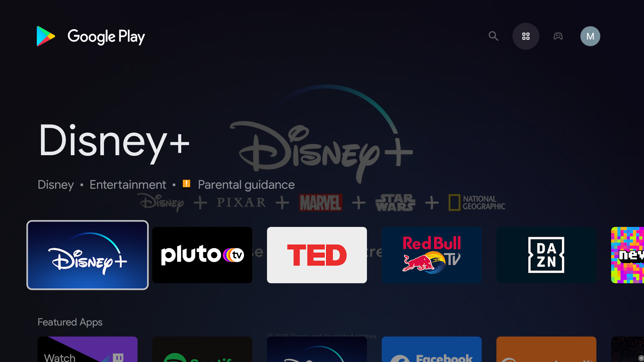The height and width of the screenshot is (362, 644).
Task: Open the Disney+ app
Action: pos(87,255)
